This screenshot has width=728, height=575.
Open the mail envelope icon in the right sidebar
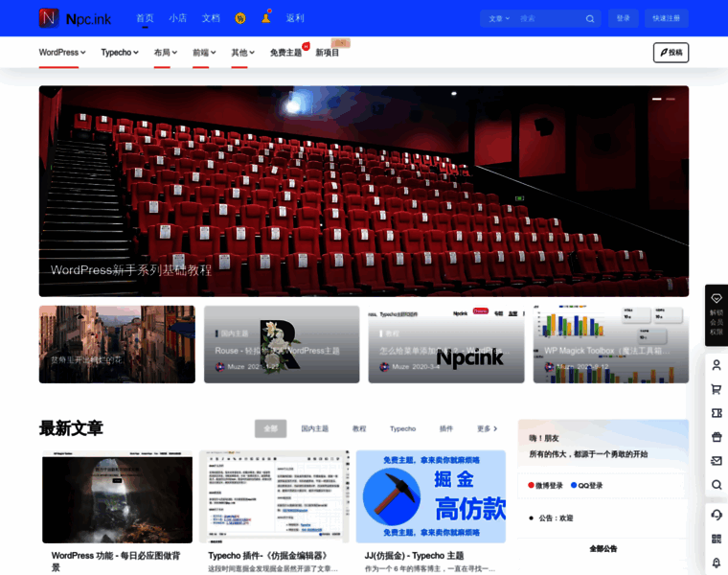(717, 461)
